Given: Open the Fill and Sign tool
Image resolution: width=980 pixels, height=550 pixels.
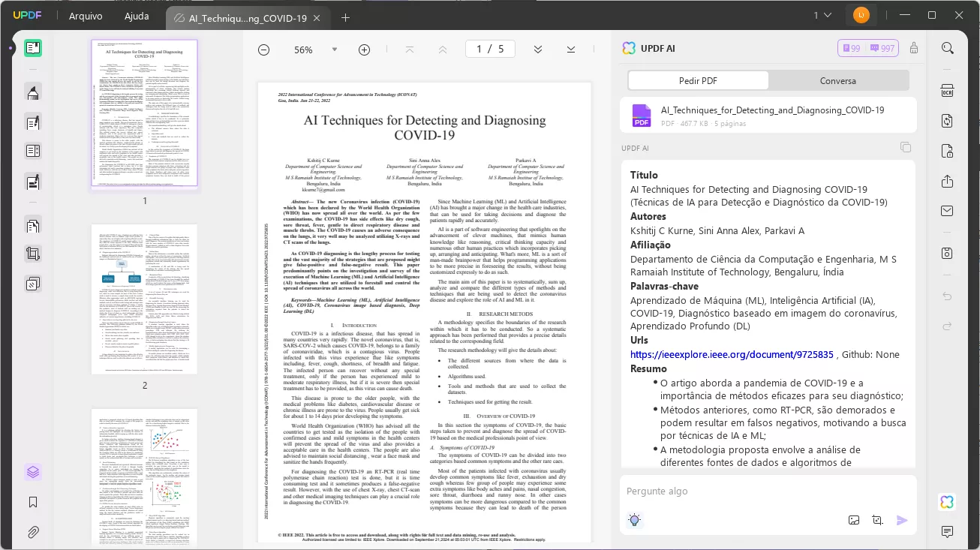Looking at the screenshot, I should click(33, 181).
